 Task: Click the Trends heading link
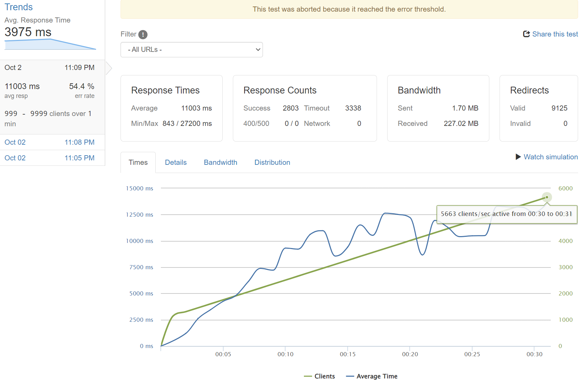pyautogui.click(x=18, y=7)
